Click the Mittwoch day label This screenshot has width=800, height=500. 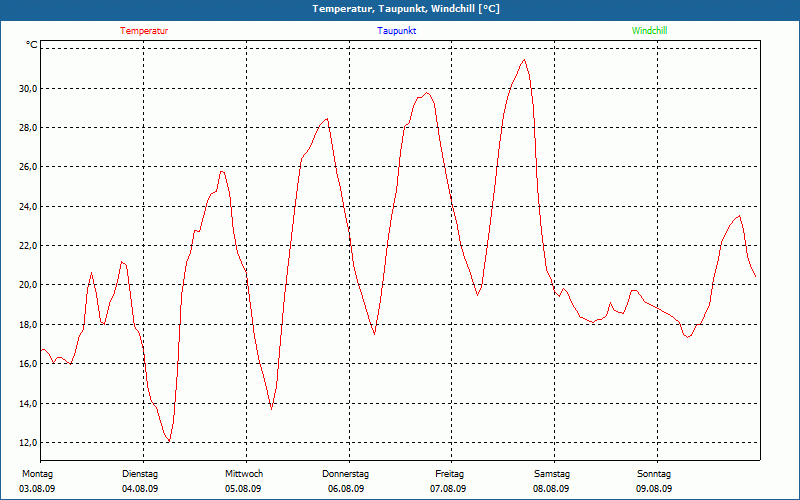pyautogui.click(x=244, y=474)
